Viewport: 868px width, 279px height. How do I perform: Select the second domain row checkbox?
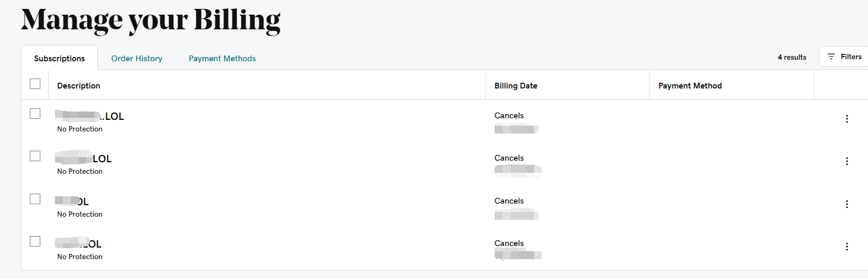click(35, 156)
